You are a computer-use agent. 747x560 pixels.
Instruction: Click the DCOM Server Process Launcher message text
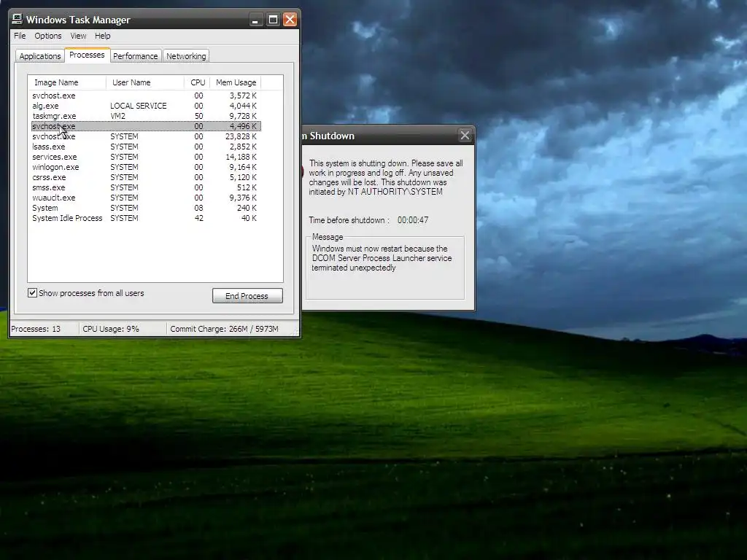(x=382, y=258)
